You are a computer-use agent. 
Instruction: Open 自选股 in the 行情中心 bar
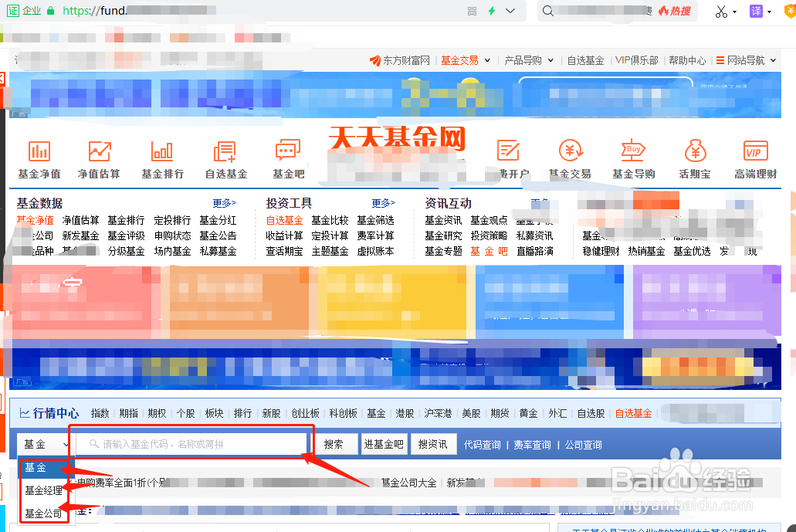coord(591,413)
